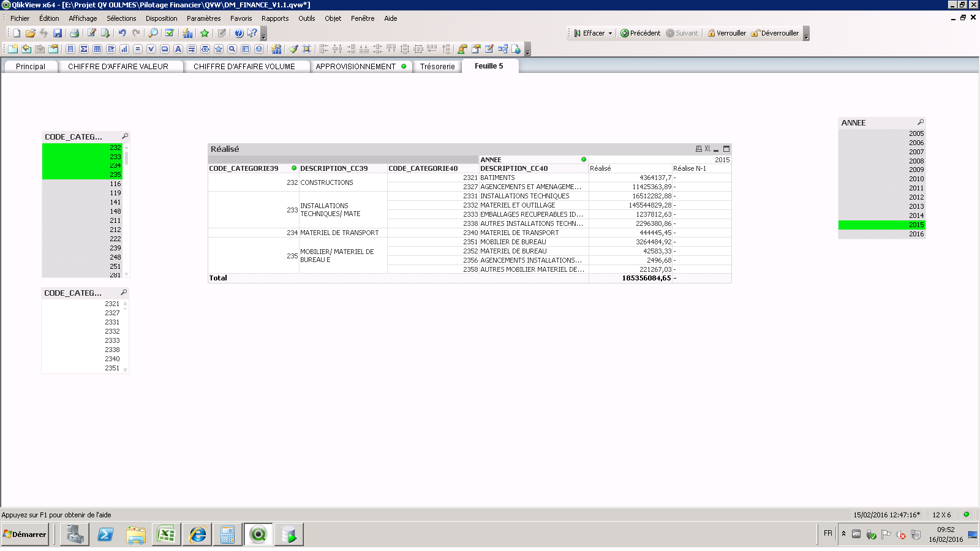Click the Reload script icon
Image resolution: width=980 pixels, height=551 pixels.
coord(105,33)
